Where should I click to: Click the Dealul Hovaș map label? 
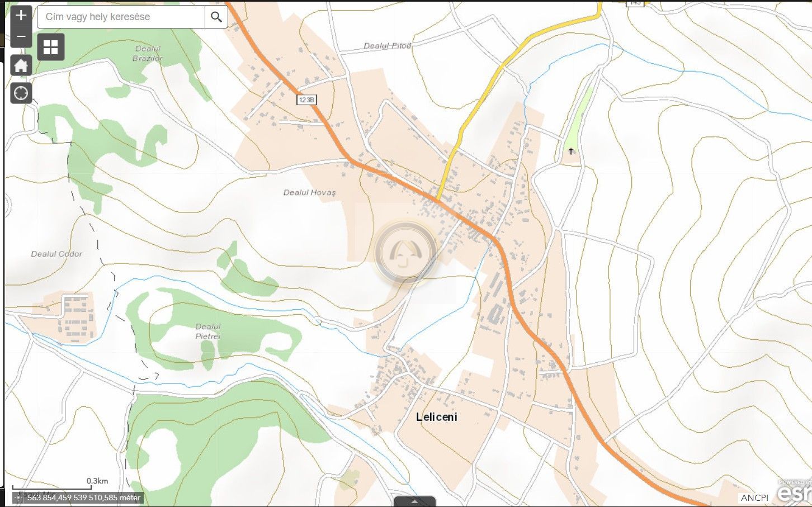[309, 192]
